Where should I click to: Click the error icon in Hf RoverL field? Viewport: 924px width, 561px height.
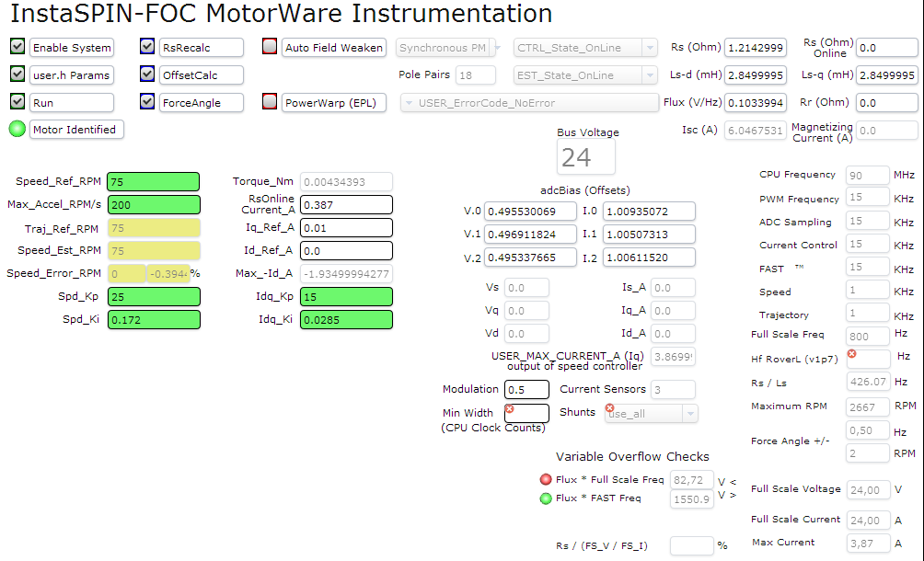[x=851, y=354]
